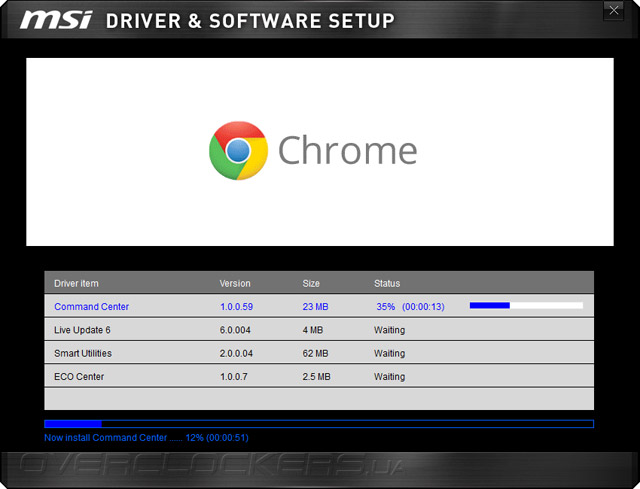This screenshot has height=489, width=640.
Task: Click the MSI logo in title bar
Action: [x=56, y=20]
